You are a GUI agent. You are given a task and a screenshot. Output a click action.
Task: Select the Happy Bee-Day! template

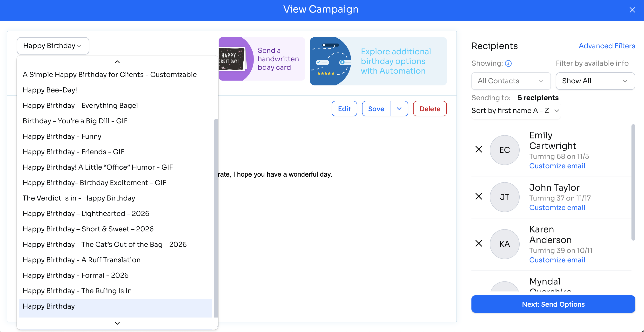pyautogui.click(x=115, y=90)
